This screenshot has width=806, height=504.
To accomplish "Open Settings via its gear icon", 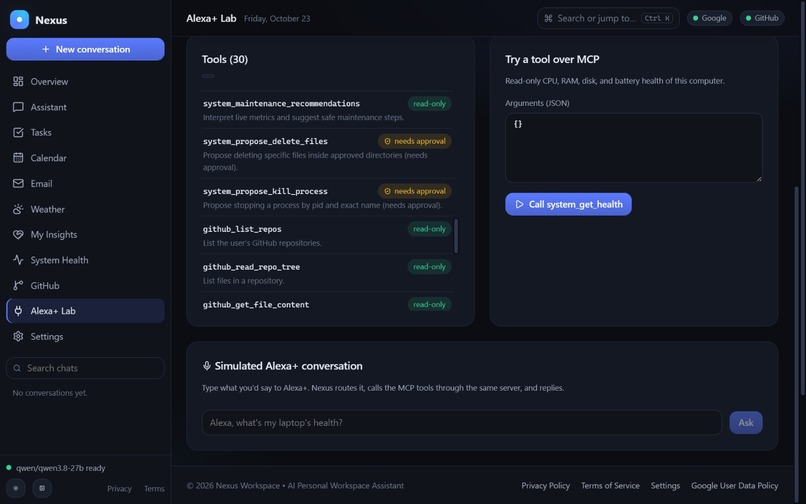I will [18, 336].
